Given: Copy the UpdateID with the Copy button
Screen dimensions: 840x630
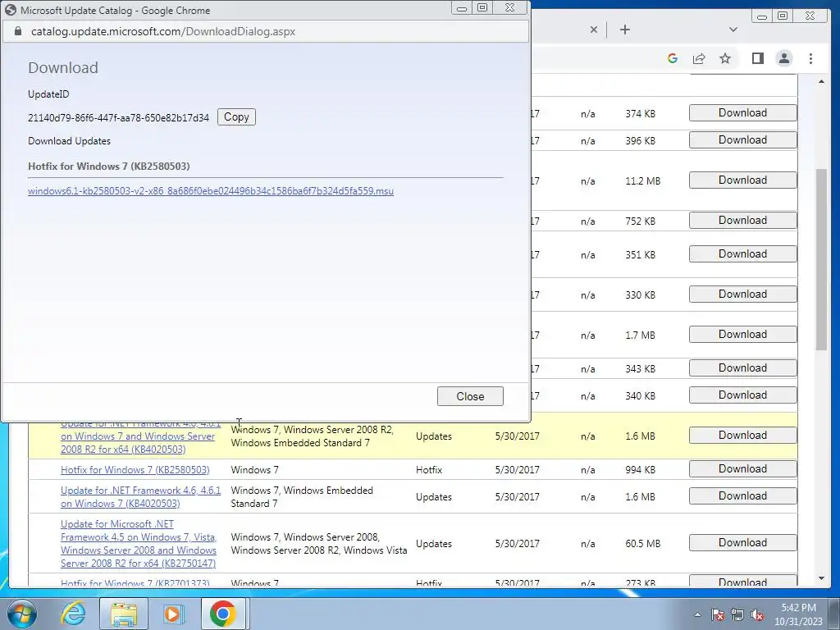Looking at the screenshot, I should coord(236,116).
